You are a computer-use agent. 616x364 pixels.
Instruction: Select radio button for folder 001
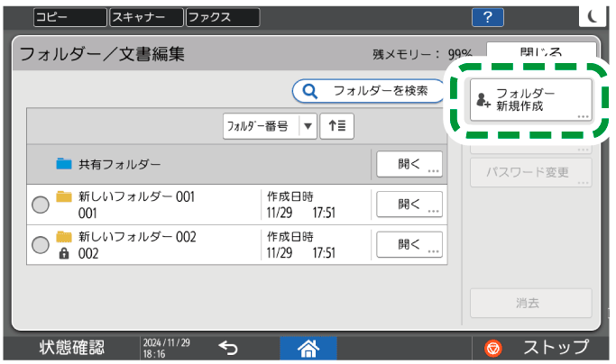[x=40, y=205]
